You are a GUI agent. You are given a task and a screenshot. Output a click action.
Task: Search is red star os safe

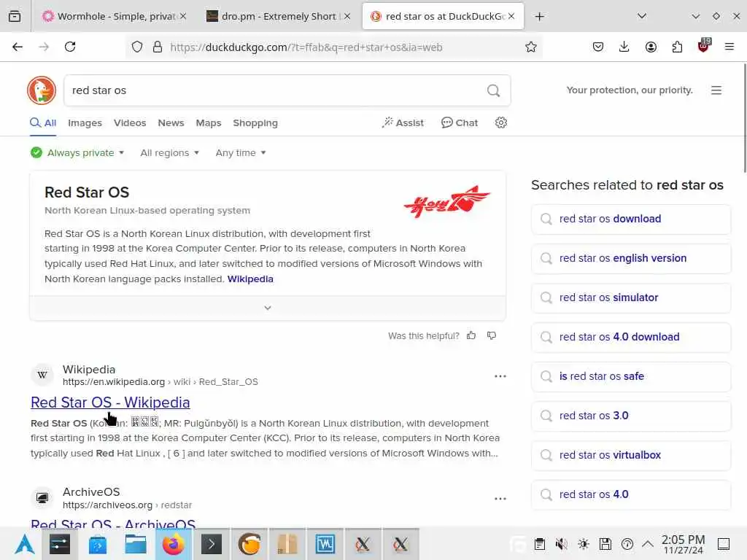click(631, 377)
